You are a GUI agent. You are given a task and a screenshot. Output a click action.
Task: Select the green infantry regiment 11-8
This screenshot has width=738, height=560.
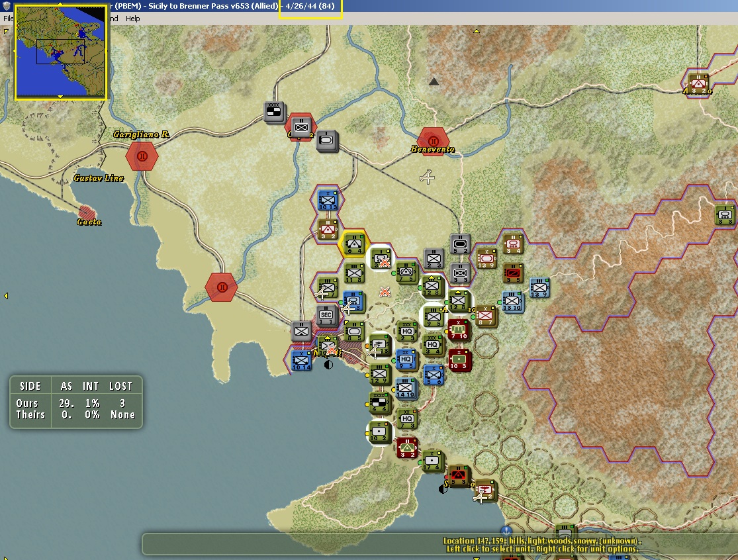coord(354,273)
